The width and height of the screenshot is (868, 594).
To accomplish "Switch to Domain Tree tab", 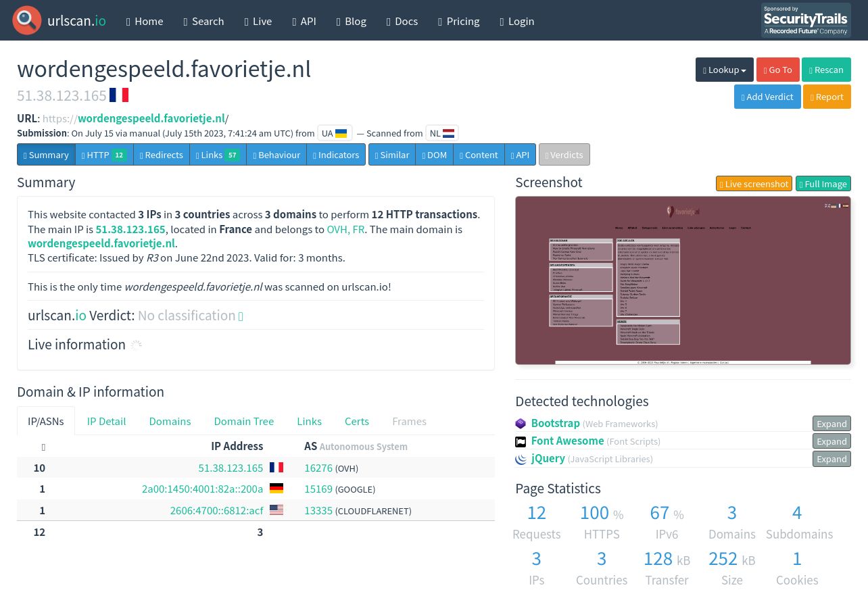I will 244,421.
